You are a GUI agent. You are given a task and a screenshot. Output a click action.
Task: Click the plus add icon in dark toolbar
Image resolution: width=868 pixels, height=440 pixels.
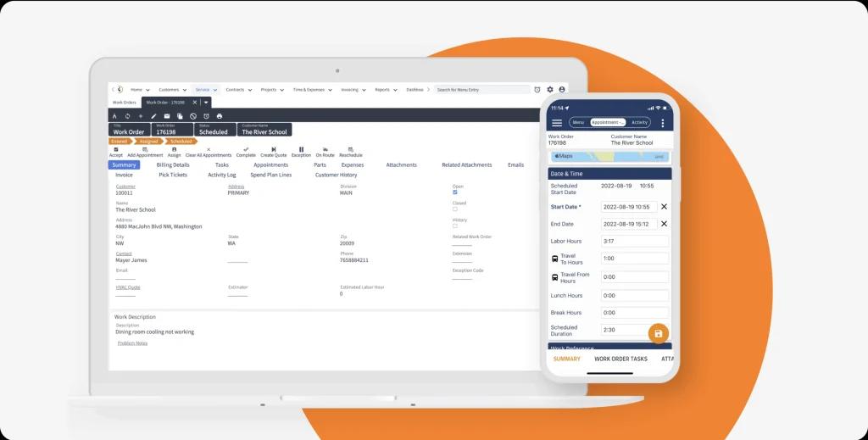[141, 116]
